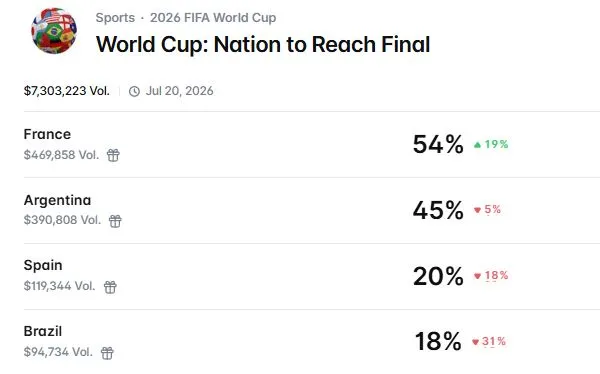Open the Sports category link
The height and width of the screenshot is (374, 600).
115,18
